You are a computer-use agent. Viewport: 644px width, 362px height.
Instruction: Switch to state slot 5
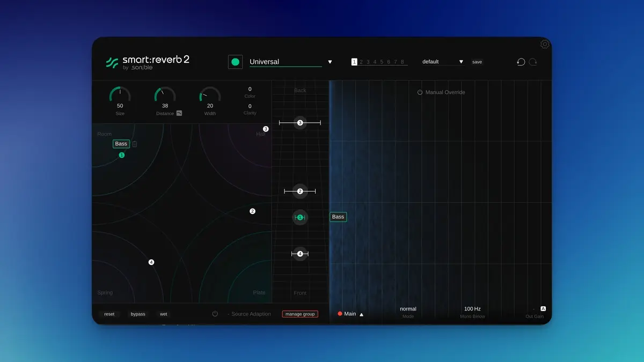(382, 62)
